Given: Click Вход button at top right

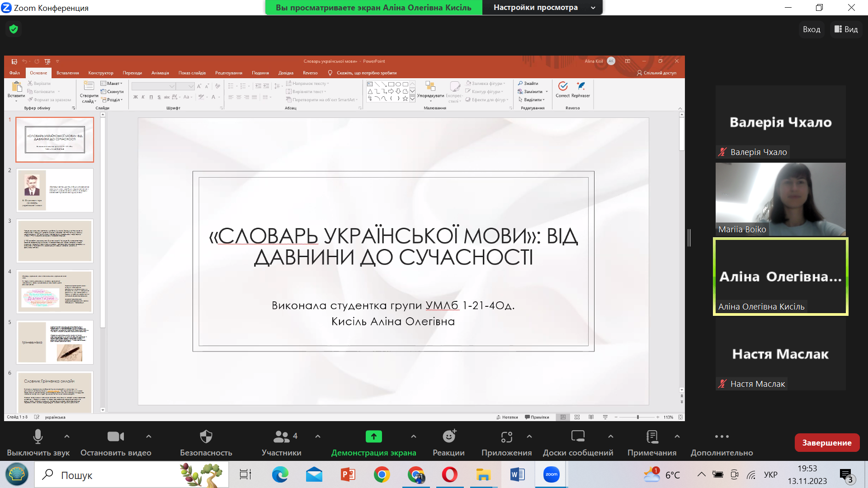Looking at the screenshot, I should [x=811, y=29].
